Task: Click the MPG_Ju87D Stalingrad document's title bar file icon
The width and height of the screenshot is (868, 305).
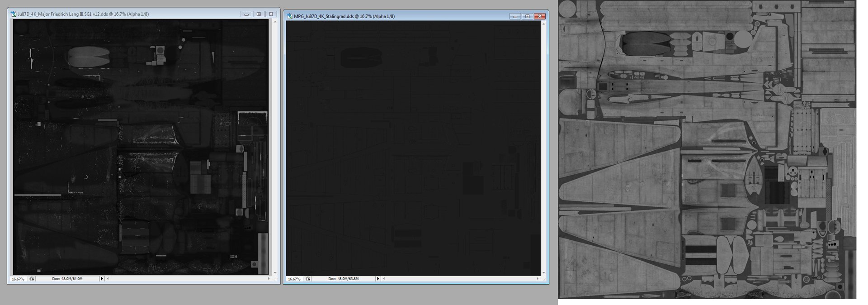Action: click(290, 16)
